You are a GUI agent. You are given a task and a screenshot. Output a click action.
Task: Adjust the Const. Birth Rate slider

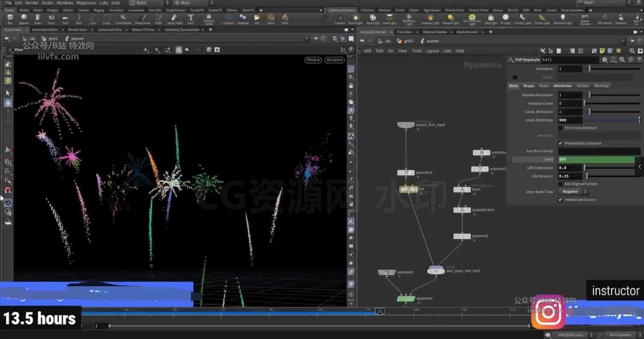[612, 120]
